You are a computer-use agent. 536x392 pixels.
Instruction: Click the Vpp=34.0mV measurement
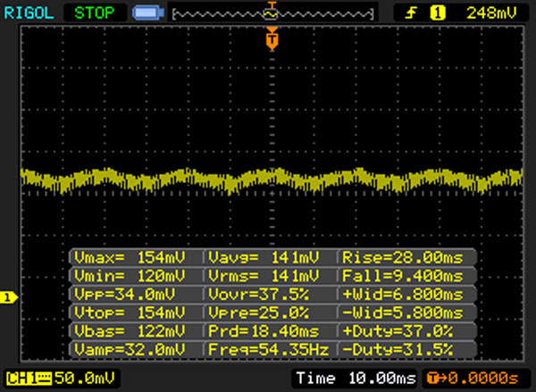coord(125,295)
